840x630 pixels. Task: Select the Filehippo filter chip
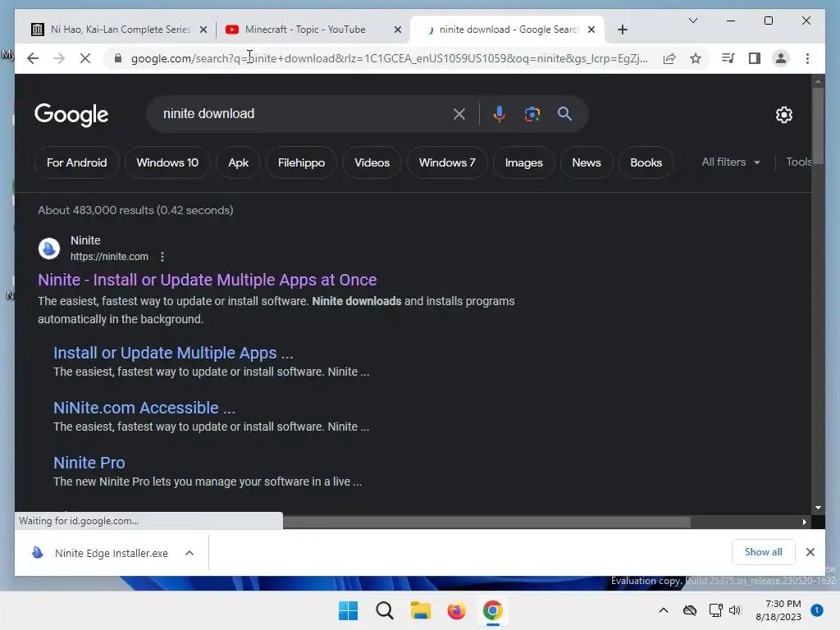click(x=301, y=163)
